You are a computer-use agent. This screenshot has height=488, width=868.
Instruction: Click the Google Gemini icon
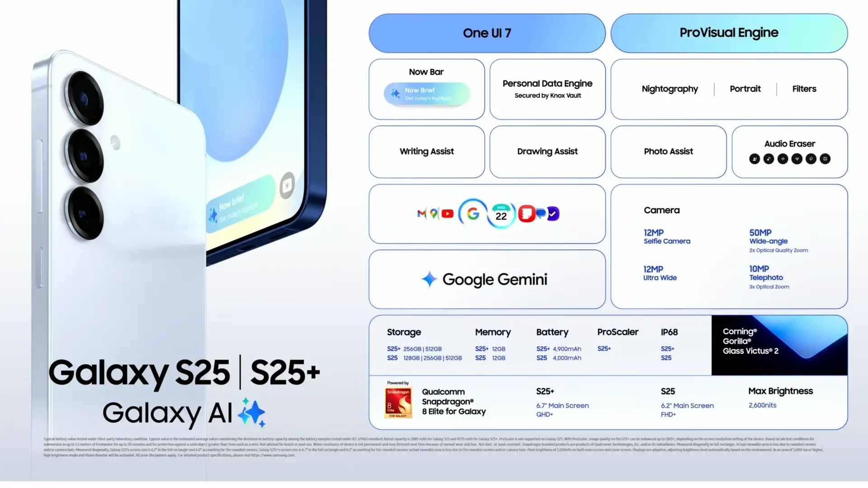(x=428, y=279)
